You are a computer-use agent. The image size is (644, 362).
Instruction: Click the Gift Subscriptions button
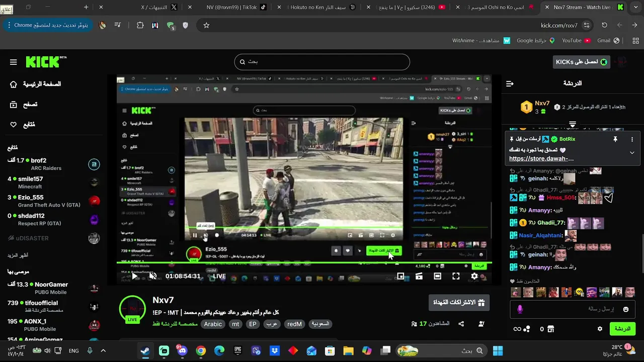[459, 303]
